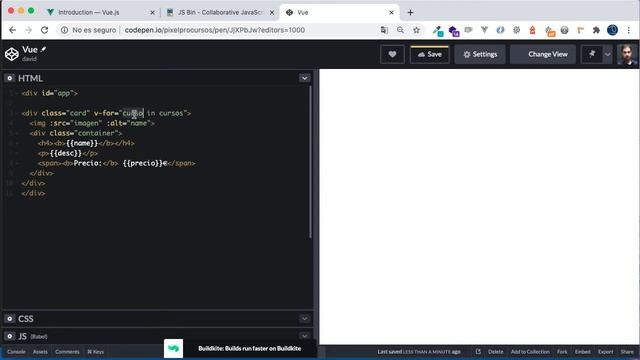This screenshot has height=360, width=640.
Task: Go forward in browser history
Action: point(28,30)
